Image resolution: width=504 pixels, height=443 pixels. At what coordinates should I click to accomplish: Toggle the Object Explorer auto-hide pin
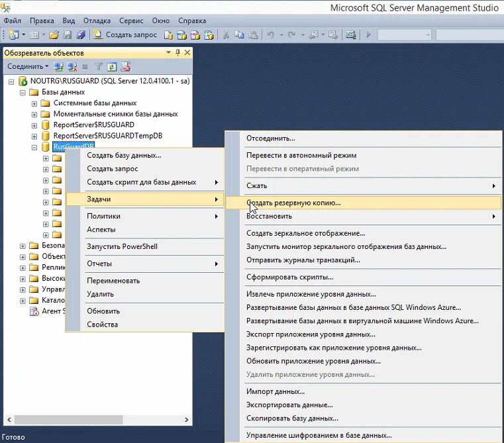[x=177, y=52]
